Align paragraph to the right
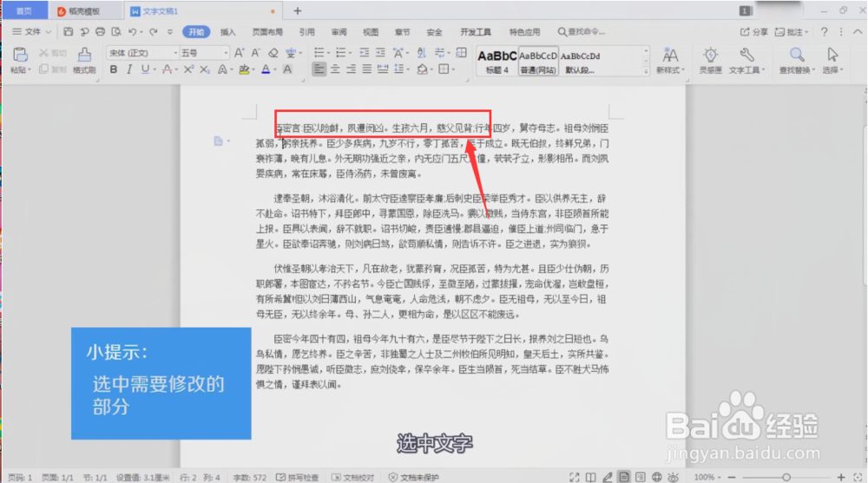This screenshot has width=868, height=483. pos(351,69)
